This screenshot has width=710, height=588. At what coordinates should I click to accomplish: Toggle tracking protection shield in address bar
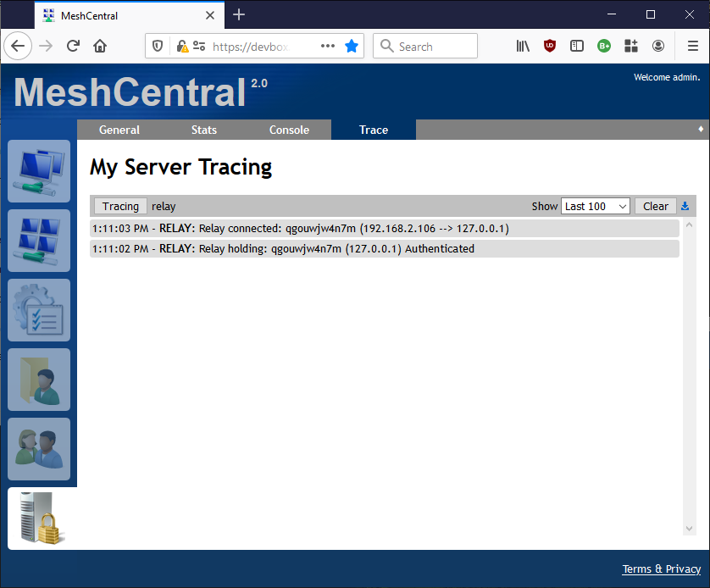pyautogui.click(x=158, y=46)
